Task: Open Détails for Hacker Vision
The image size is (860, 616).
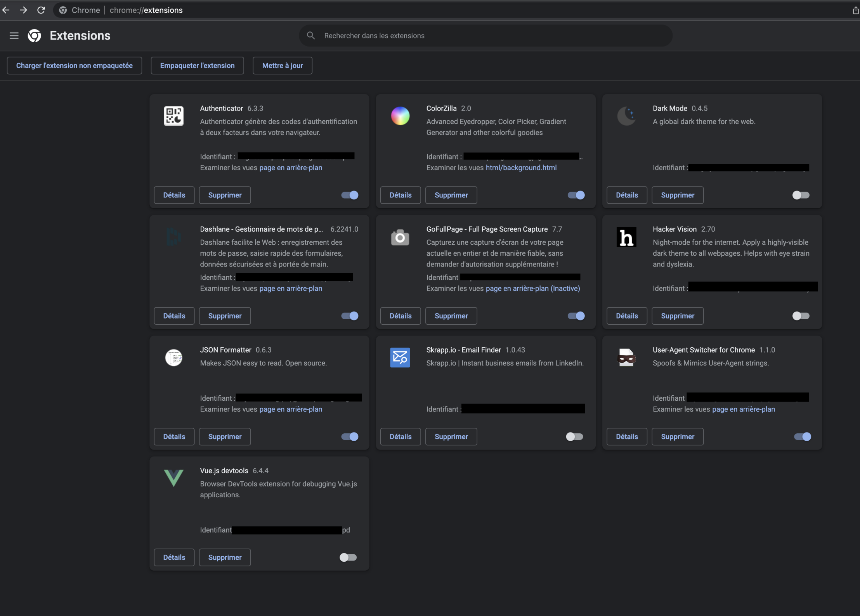Action: tap(627, 316)
